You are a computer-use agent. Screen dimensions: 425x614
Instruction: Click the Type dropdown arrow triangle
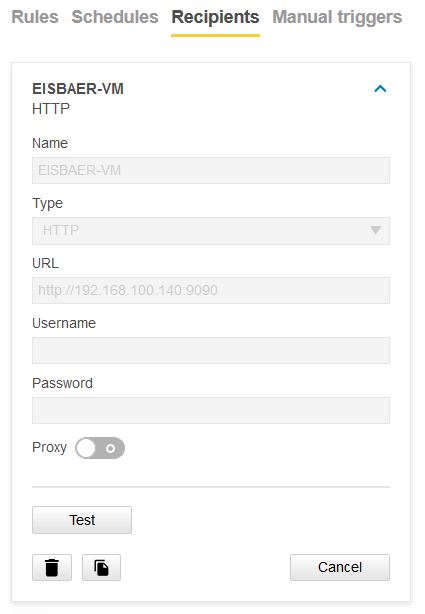[x=376, y=230]
